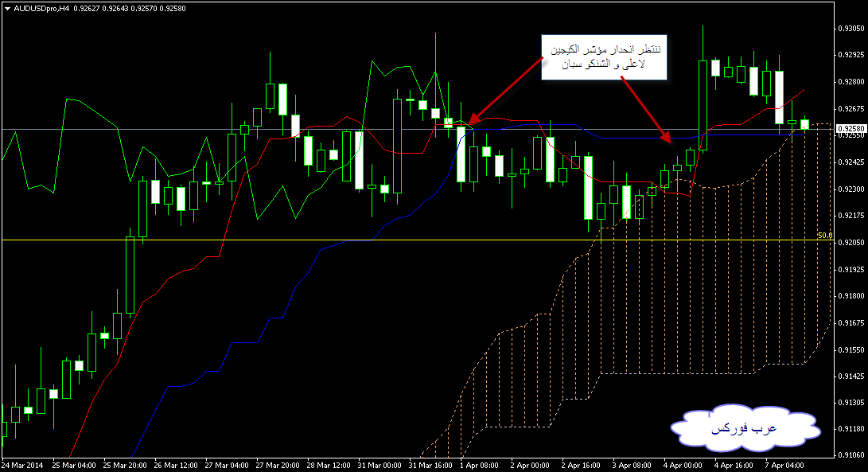Select the 2 Apr 00:00 time label
Image resolution: width=868 pixels, height=472 pixels.
click(531, 466)
